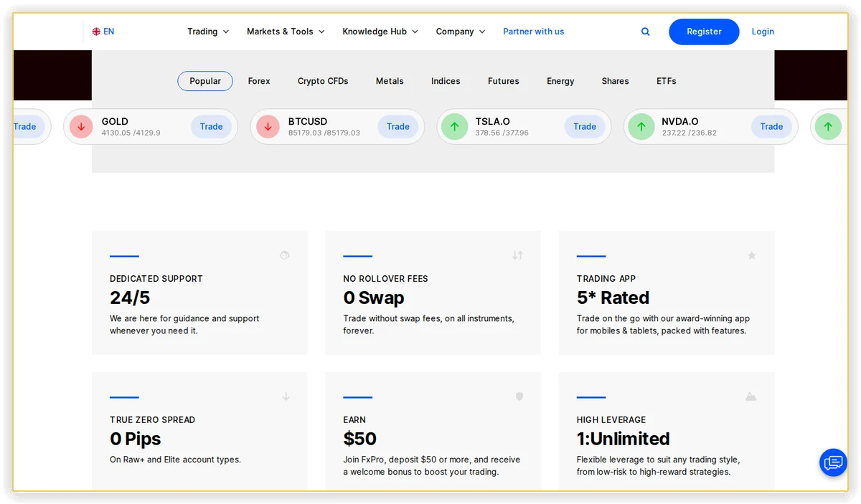Click the GOLD price 4130.05 /4129.9
Viewport: 861px width, 504px height.
click(131, 133)
